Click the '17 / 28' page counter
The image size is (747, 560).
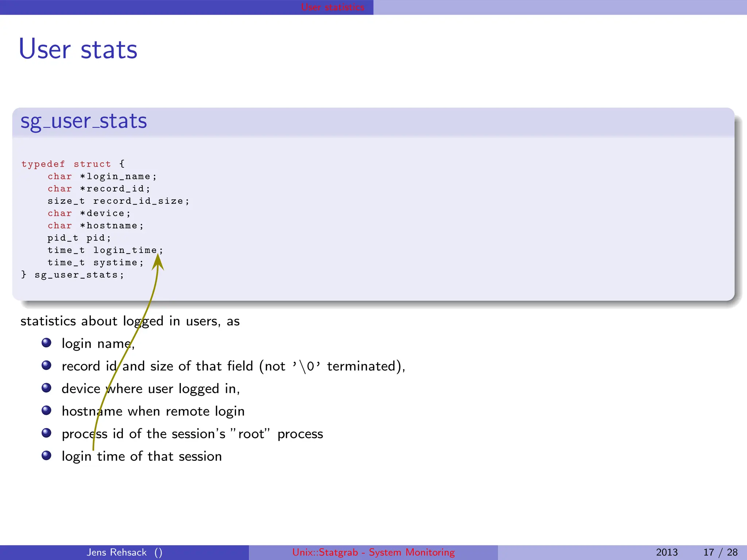click(x=720, y=552)
